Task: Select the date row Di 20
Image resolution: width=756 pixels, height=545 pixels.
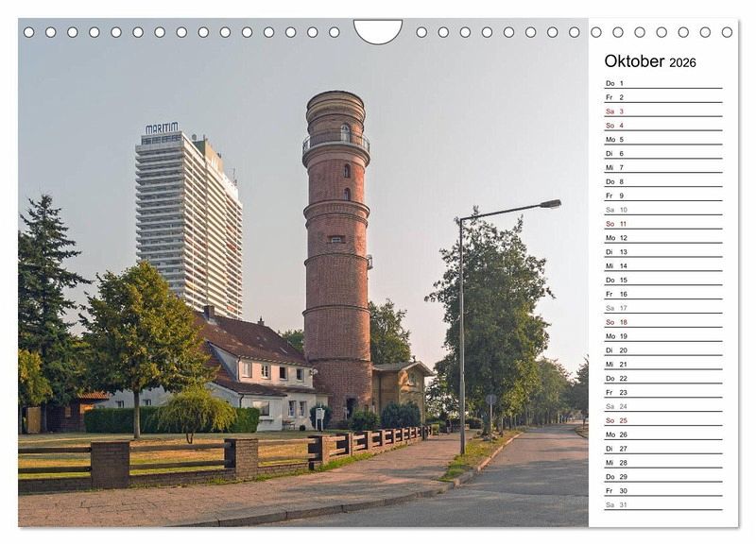Action: click(663, 350)
